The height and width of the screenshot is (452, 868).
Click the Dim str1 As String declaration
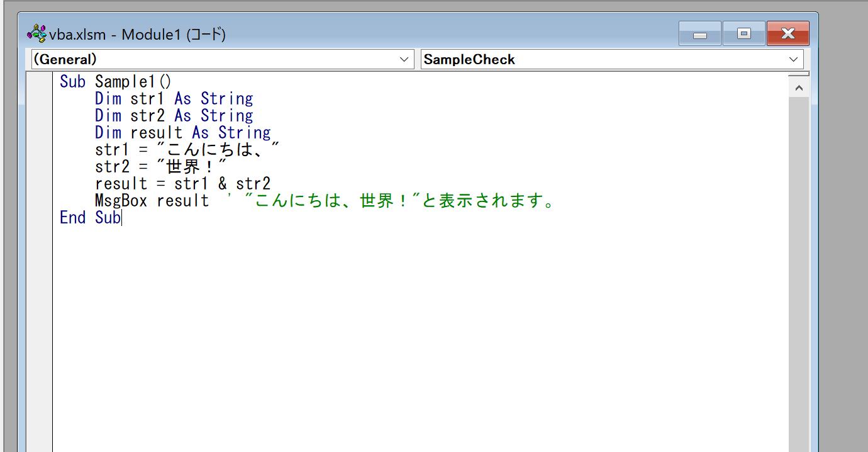coord(173,98)
